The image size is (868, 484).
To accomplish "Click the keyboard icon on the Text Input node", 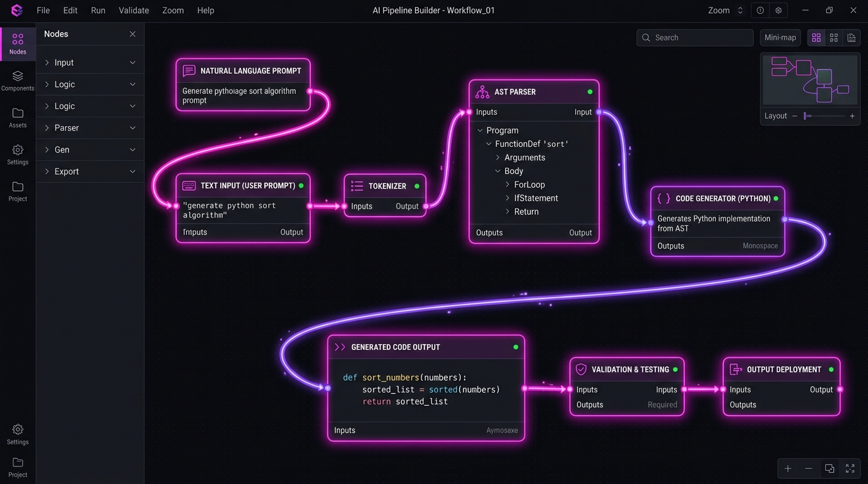I will tap(189, 186).
